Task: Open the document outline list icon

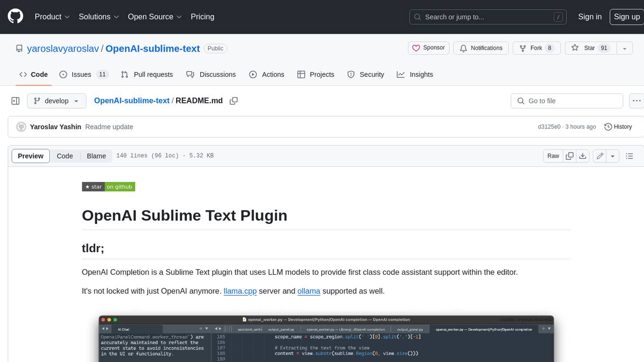Action: pyautogui.click(x=629, y=156)
